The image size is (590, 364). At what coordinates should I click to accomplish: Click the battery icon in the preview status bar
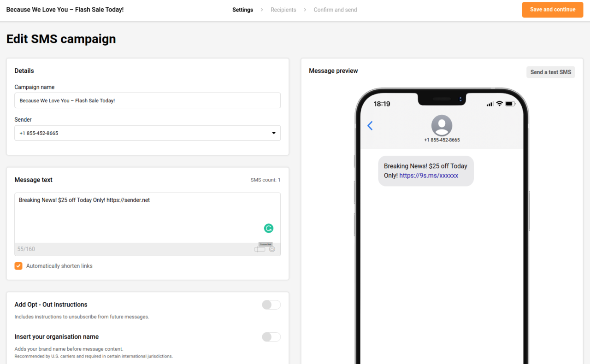coord(508,104)
